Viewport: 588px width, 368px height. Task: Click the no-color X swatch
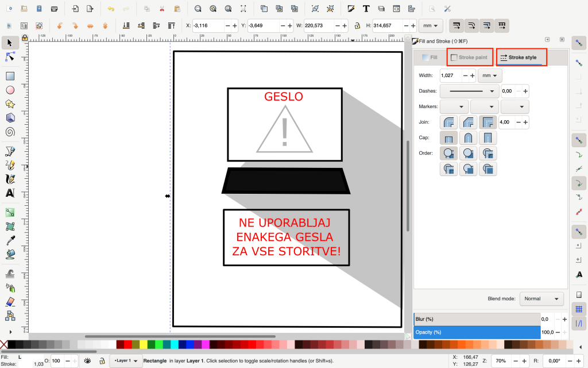(3, 344)
